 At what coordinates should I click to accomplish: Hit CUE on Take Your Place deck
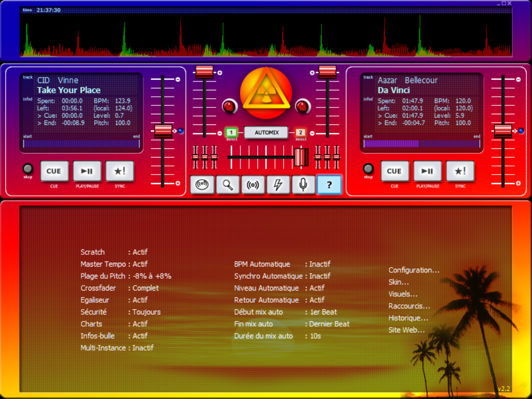[54, 171]
